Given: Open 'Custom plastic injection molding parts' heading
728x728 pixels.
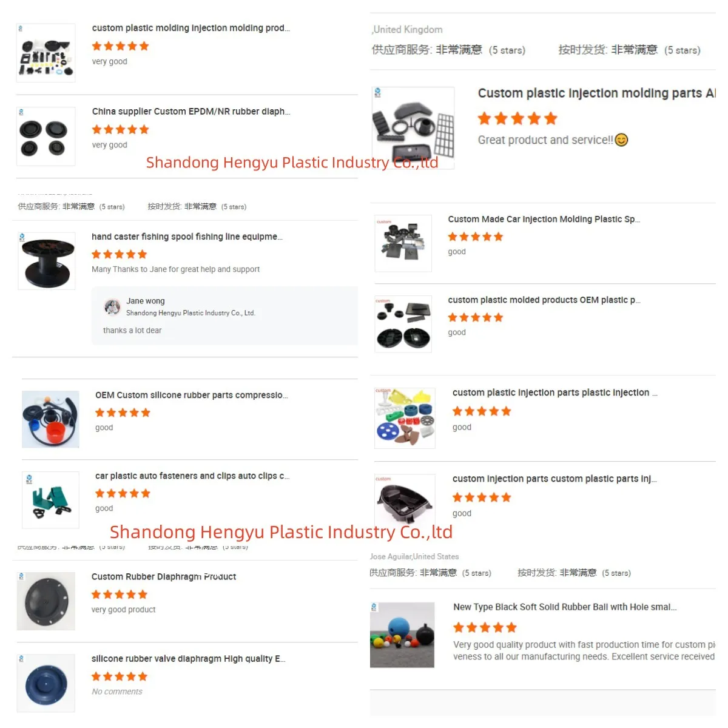Looking at the screenshot, I should 596,93.
